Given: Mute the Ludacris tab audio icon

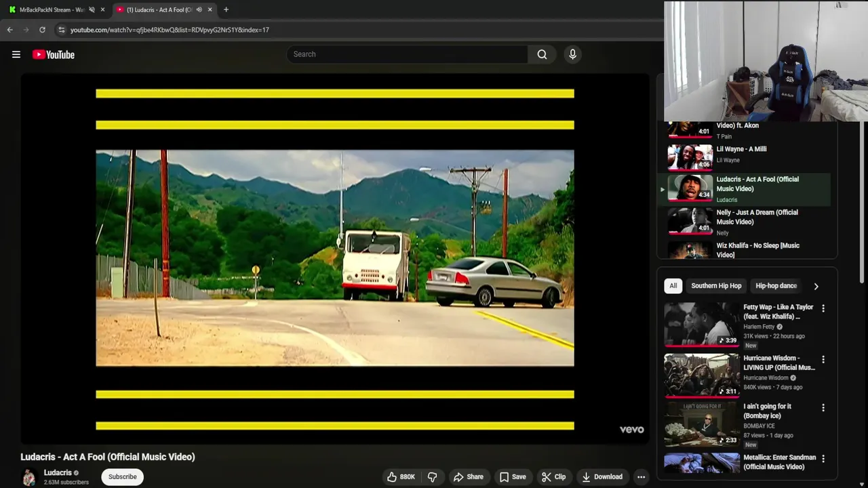Looking at the screenshot, I should [199, 9].
